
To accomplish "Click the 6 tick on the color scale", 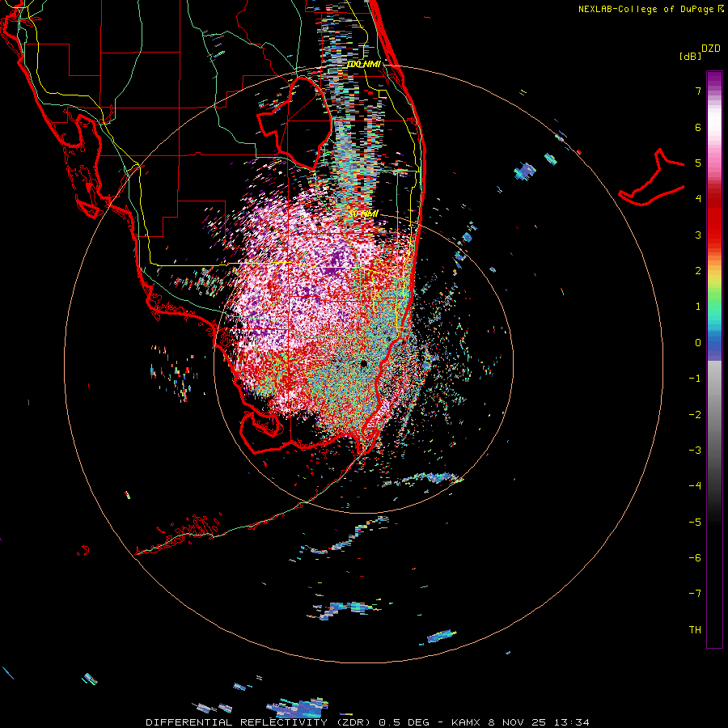I will click(698, 127).
